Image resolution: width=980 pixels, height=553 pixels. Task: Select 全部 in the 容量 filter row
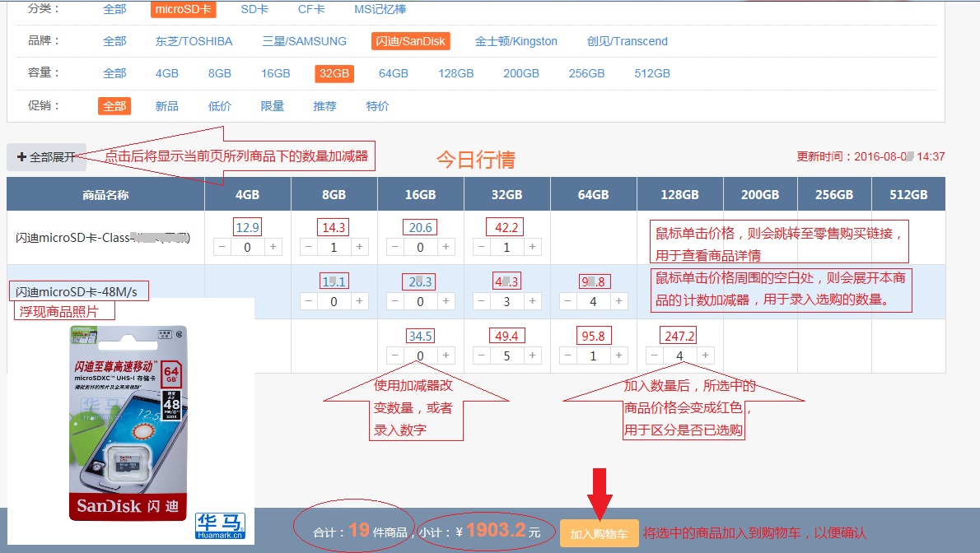[114, 73]
